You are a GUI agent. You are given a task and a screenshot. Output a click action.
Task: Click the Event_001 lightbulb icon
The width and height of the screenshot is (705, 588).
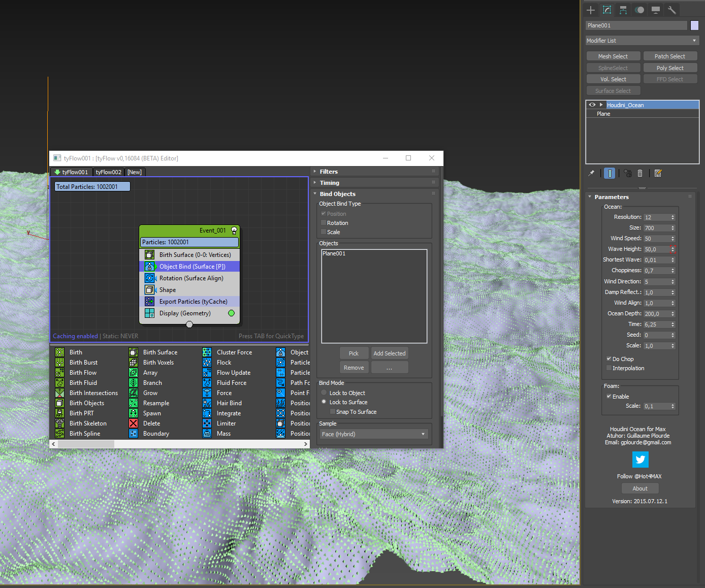234,231
